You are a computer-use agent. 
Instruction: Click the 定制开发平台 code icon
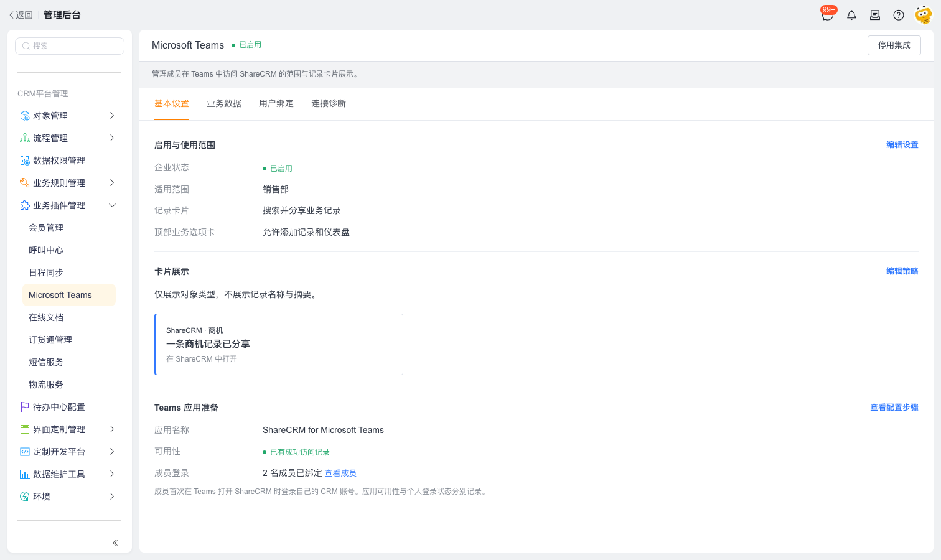tap(25, 452)
